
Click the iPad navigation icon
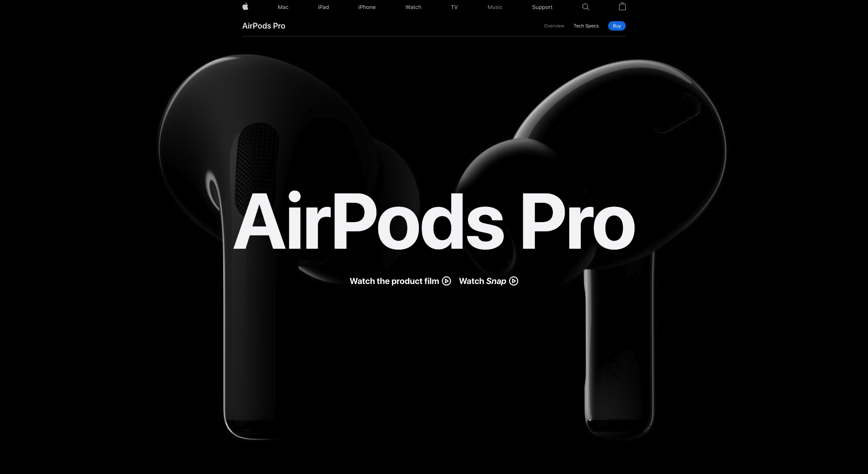(322, 7)
